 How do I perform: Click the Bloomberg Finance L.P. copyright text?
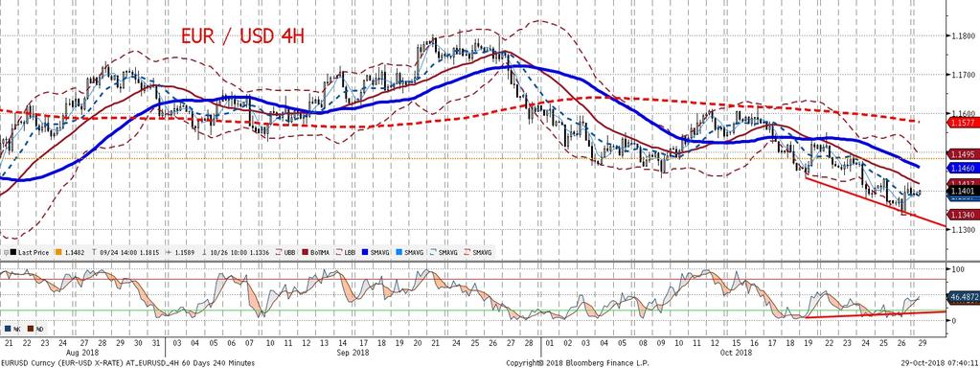point(577,362)
